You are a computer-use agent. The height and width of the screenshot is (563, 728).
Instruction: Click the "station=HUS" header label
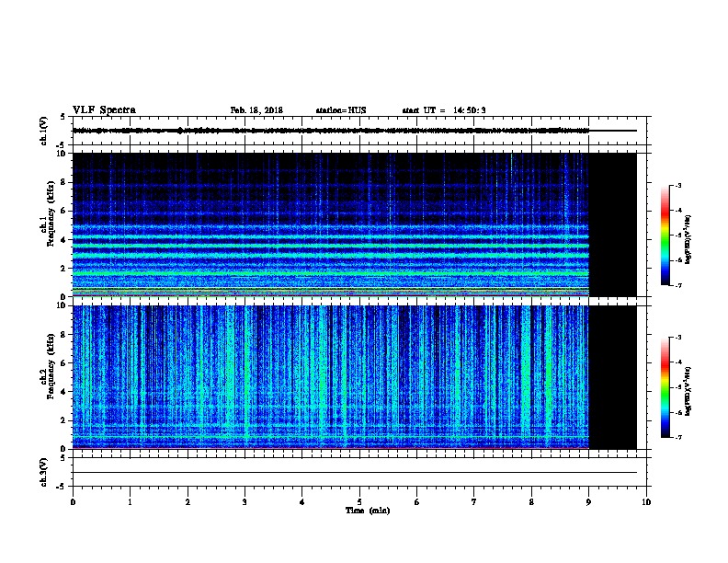(x=341, y=110)
